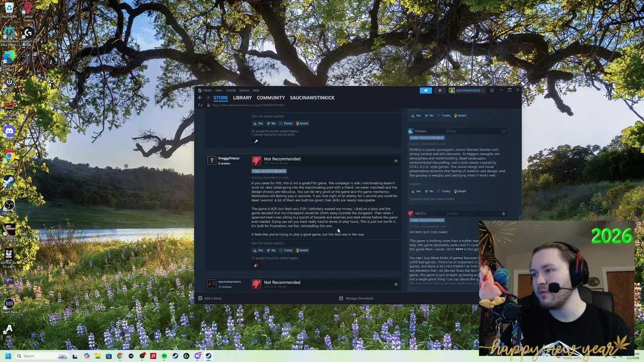The image size is (644, 362).
Task: Reload the Steam store page
Action: (x=200, y=105)
